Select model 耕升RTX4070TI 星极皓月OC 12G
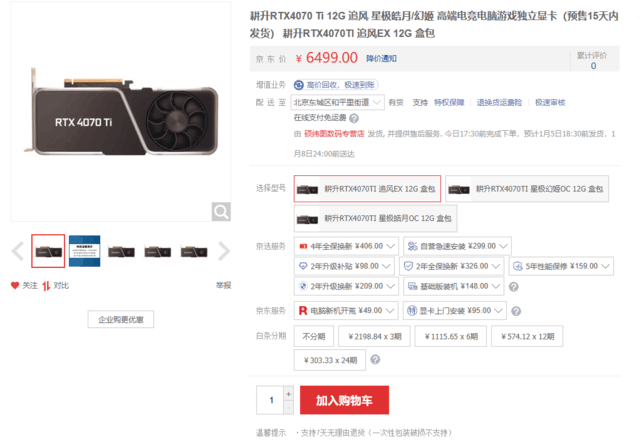The height and width of the screenshot is (442, 639). [x=375, y=218]
